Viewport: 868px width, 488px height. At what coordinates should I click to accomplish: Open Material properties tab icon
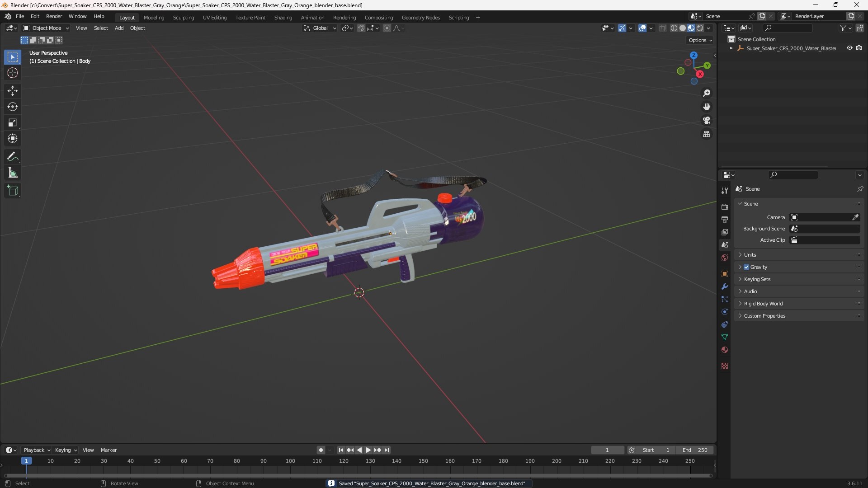tap(725, 350)
